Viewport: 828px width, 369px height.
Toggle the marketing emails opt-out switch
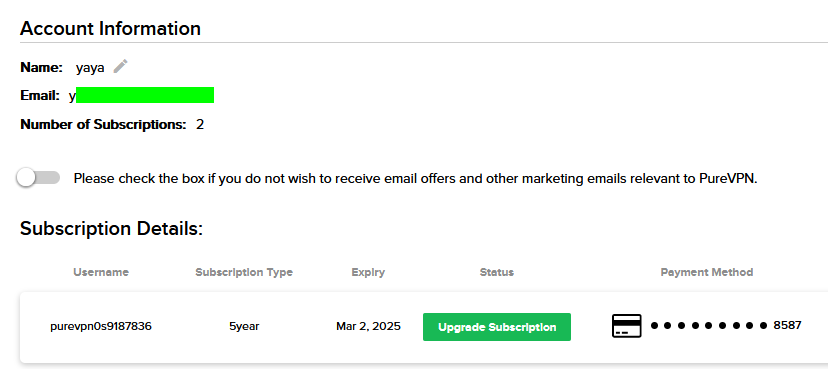point(38,178)
